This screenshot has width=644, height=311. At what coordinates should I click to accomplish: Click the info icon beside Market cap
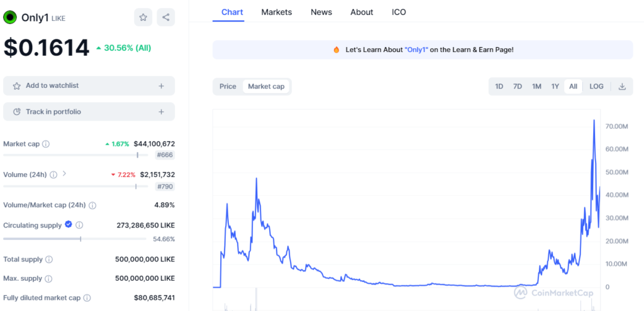(x=46, y=144)
